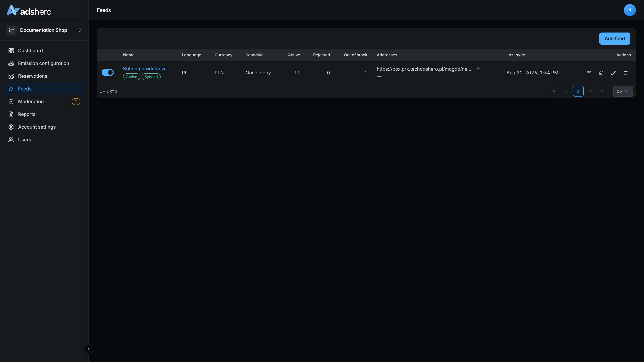Expand the Documentation Shop selector

(44, 30)
